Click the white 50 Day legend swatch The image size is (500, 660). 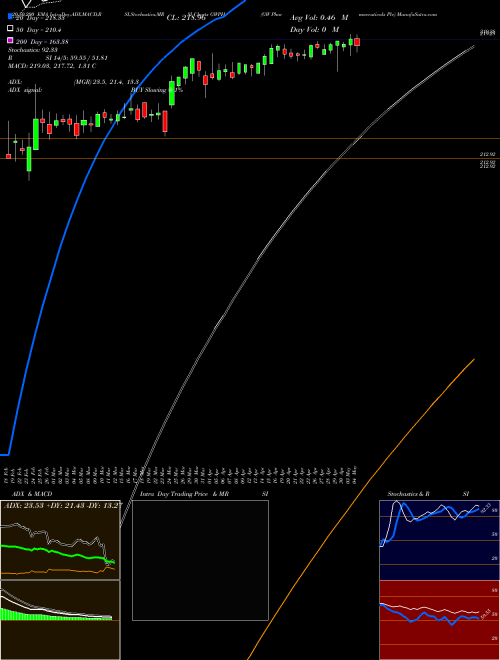pos(10,29)
